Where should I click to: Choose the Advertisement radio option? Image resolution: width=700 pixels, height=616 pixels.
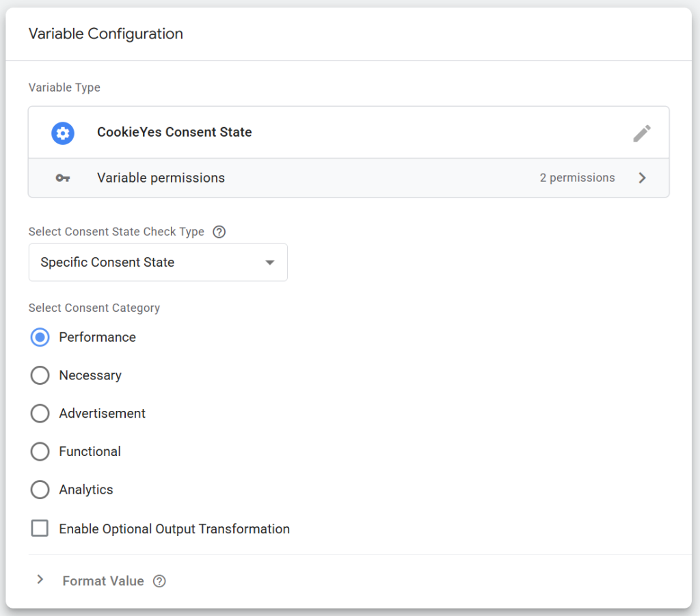coord(40,414)
